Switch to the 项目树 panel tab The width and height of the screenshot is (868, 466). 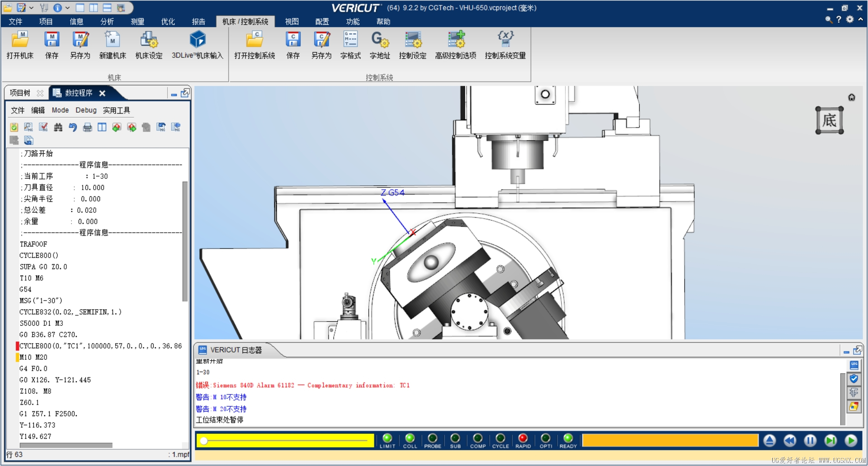[x=20, y=93]
